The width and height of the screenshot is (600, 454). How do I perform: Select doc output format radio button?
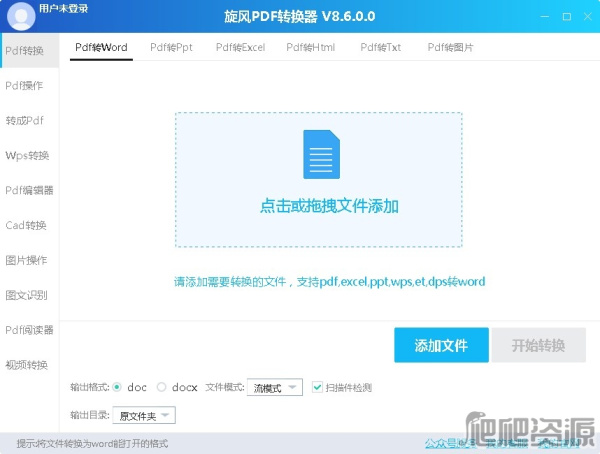(x=118, y=387)
